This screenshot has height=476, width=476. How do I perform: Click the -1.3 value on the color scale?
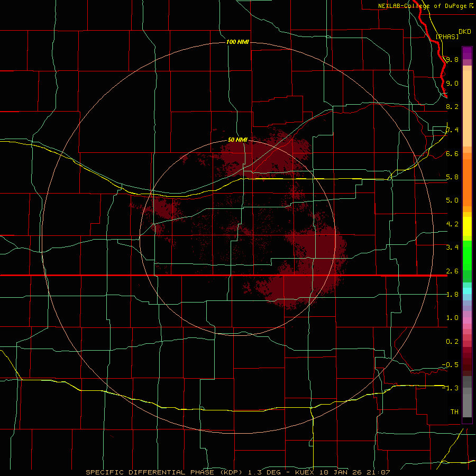tap(450, 388)
